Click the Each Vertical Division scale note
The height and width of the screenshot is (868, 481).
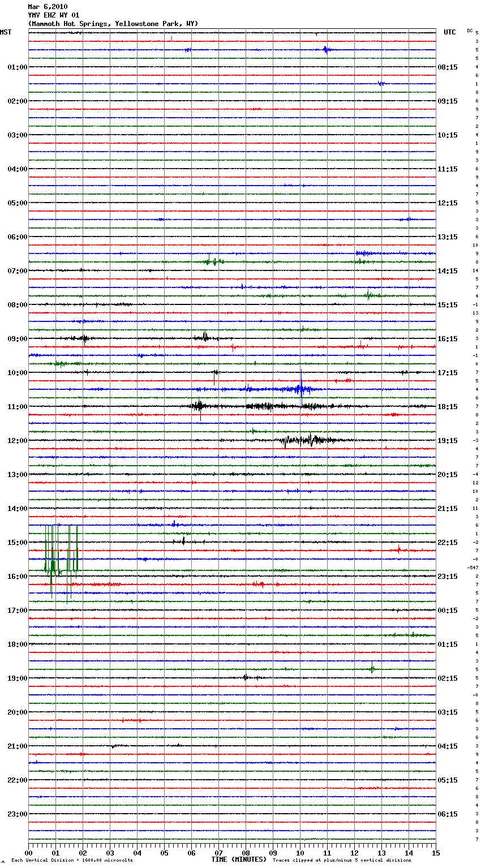pos(72,861)
